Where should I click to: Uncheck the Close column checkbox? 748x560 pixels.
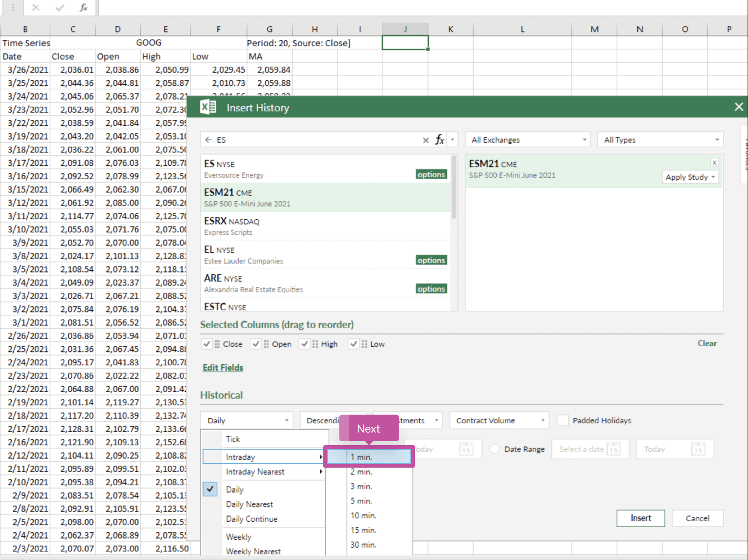point(207,344)
